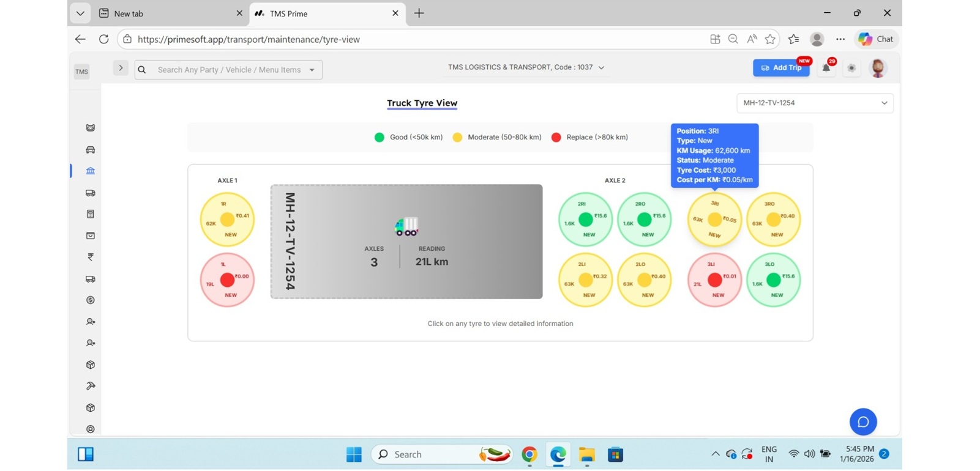Click the Add Trip button
This screenshot has height=471, width=980.
click(x=781, y=68)
